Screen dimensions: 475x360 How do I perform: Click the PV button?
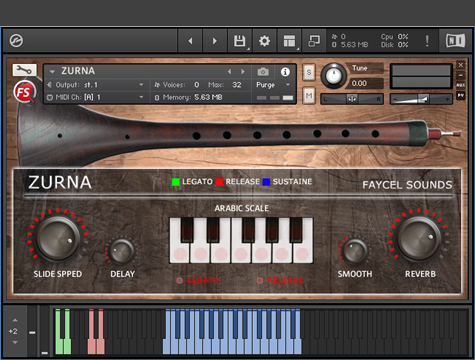(x=461, y=96)
